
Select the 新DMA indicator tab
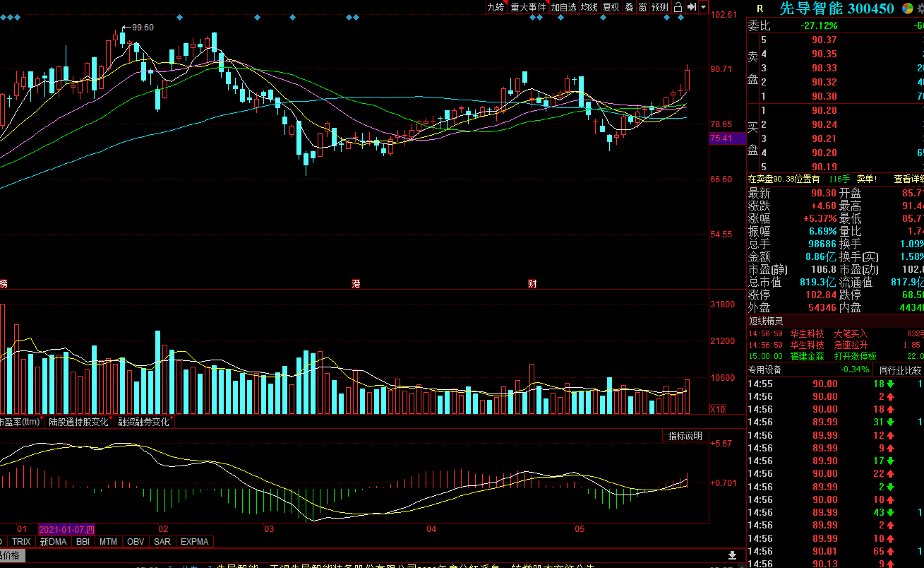point(54,542)
